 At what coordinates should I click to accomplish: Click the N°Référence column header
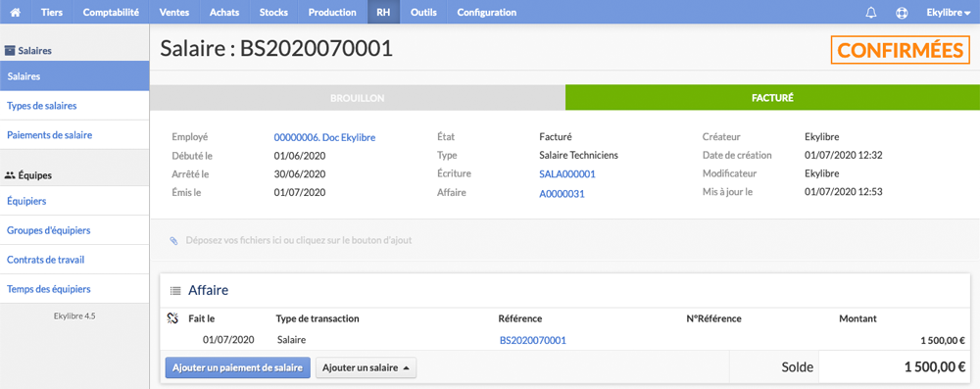(713, 318)
